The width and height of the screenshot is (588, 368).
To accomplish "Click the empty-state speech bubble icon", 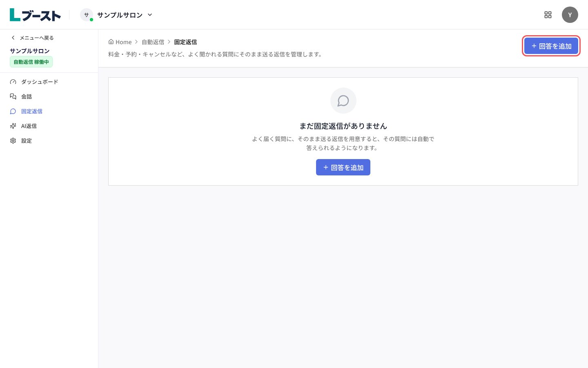I will pyautogui.click(x=343, y=101).
